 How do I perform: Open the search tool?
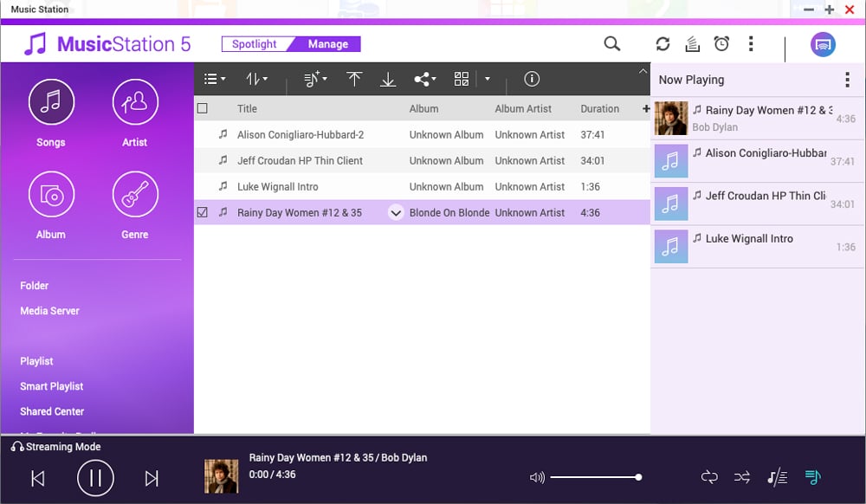(x=611, y=43)
